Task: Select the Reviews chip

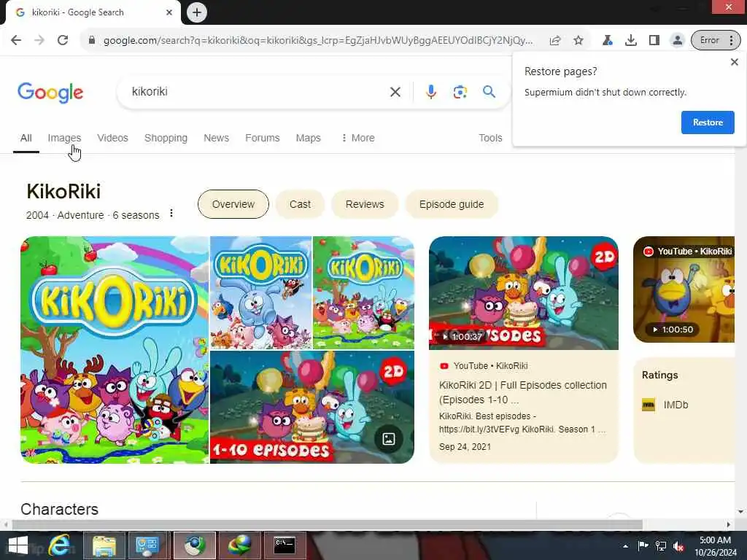Action: [x=365, y=204]
